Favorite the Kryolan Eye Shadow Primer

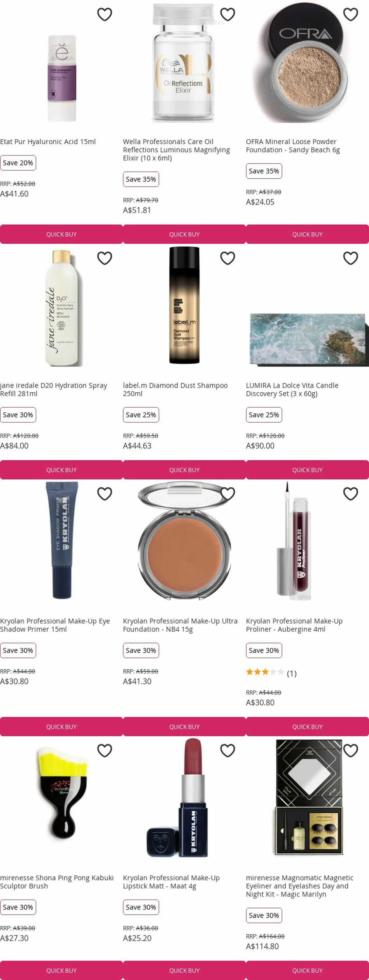coord(105,494)
